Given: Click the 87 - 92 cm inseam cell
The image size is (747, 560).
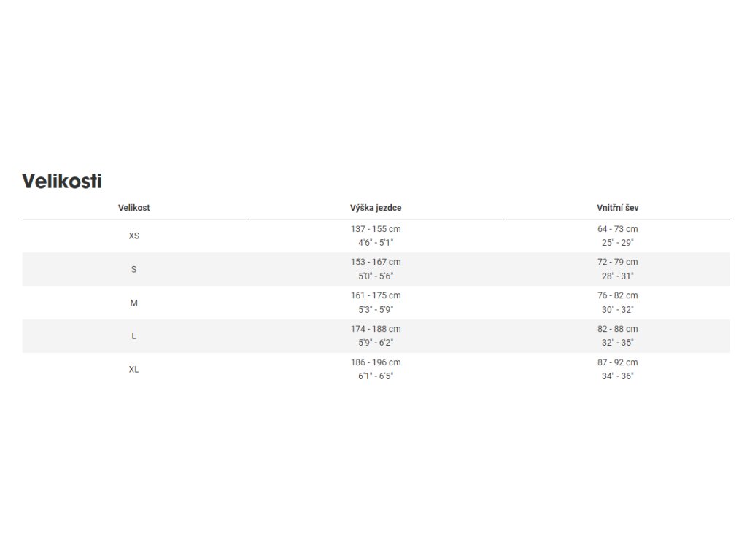Looking at the screenshot, I should click(x=617, y=369).
